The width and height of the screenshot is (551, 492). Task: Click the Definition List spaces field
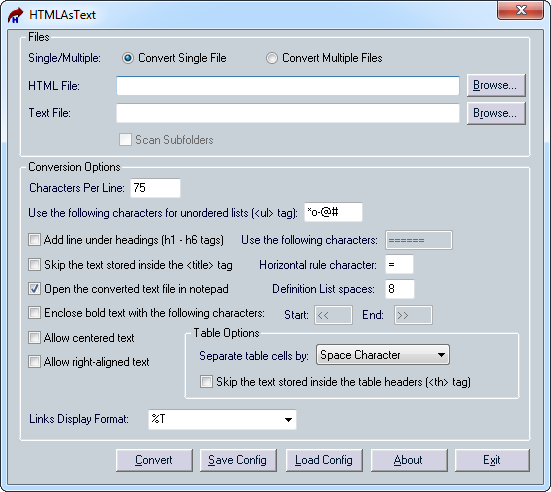(x=400, y=289)
